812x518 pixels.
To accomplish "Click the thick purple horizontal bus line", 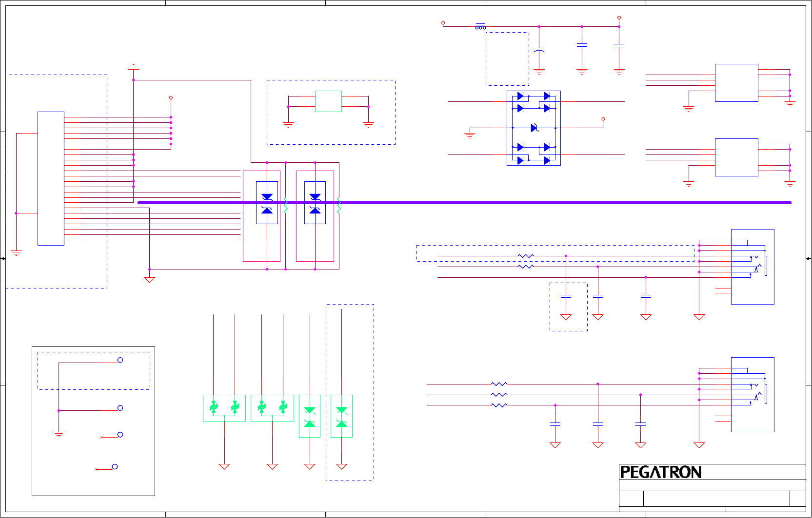I will (x=464, y=203).
